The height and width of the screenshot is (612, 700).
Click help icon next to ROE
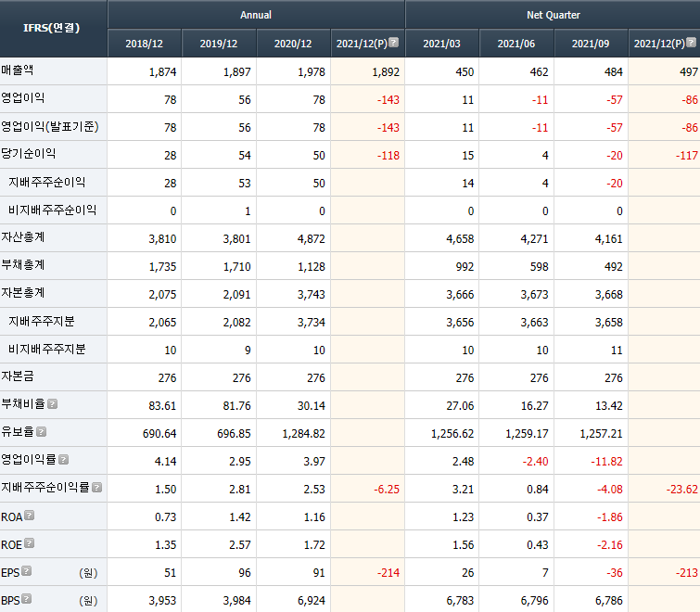[29, 542]
